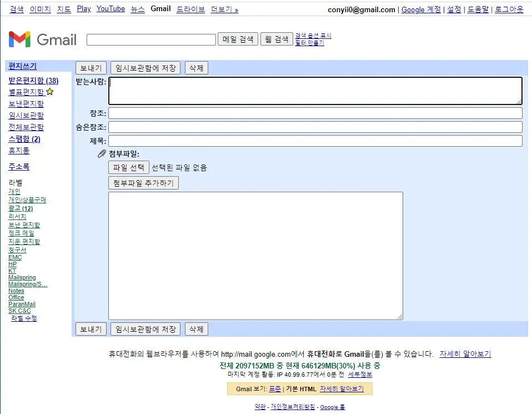Click the top 보내기 send button
This screenshot has width=532, height=414.
coord(91,68)
